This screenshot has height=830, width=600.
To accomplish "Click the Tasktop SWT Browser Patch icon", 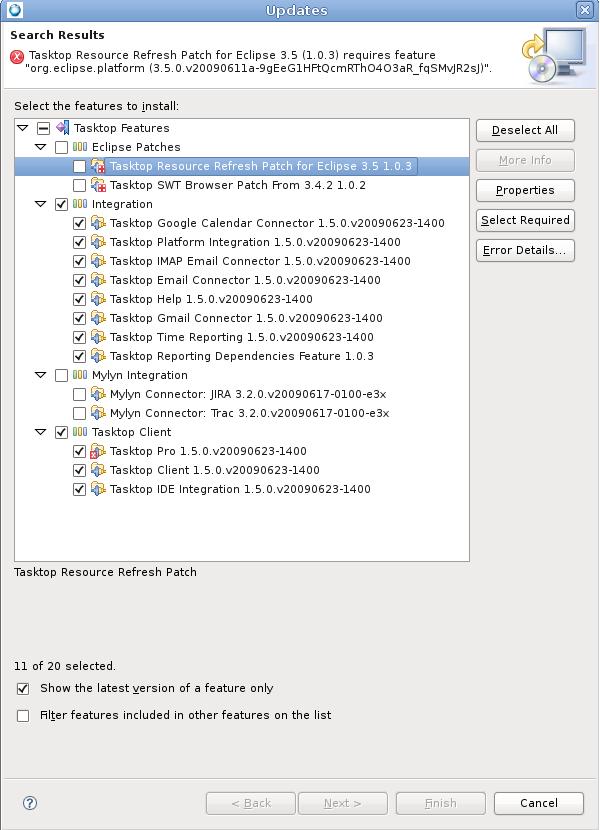I will coord(98,185).
